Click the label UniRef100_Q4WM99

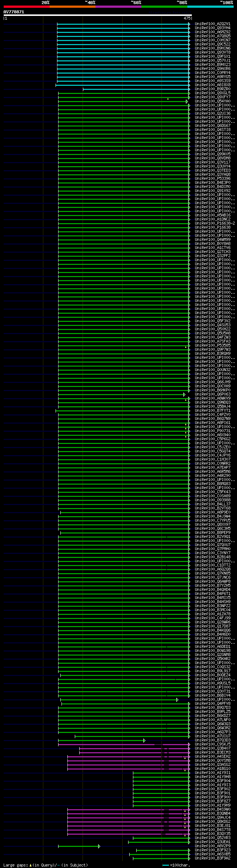(x=213, y=239)
